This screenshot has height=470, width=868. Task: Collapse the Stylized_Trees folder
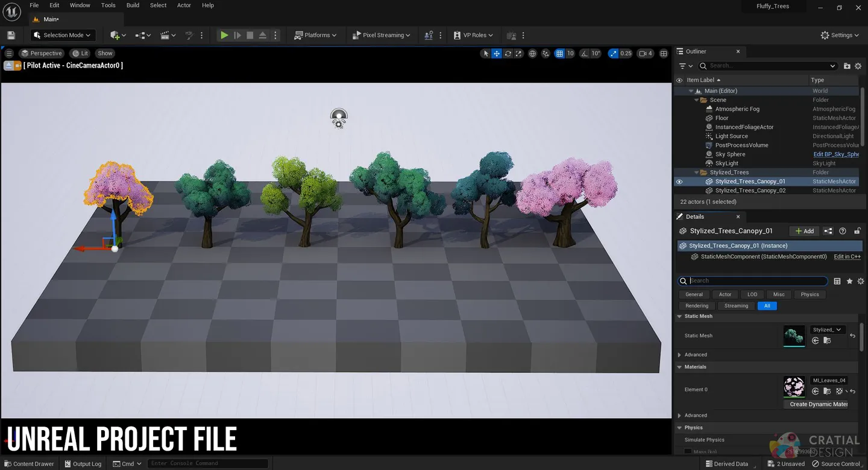pyautogui.click(x=697, y=173)
